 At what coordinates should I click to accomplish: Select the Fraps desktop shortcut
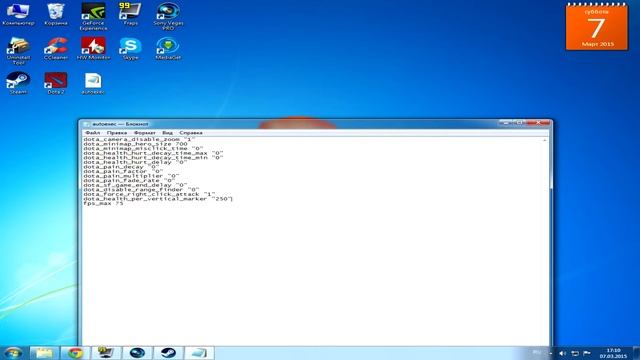click(x=131, y=14)
